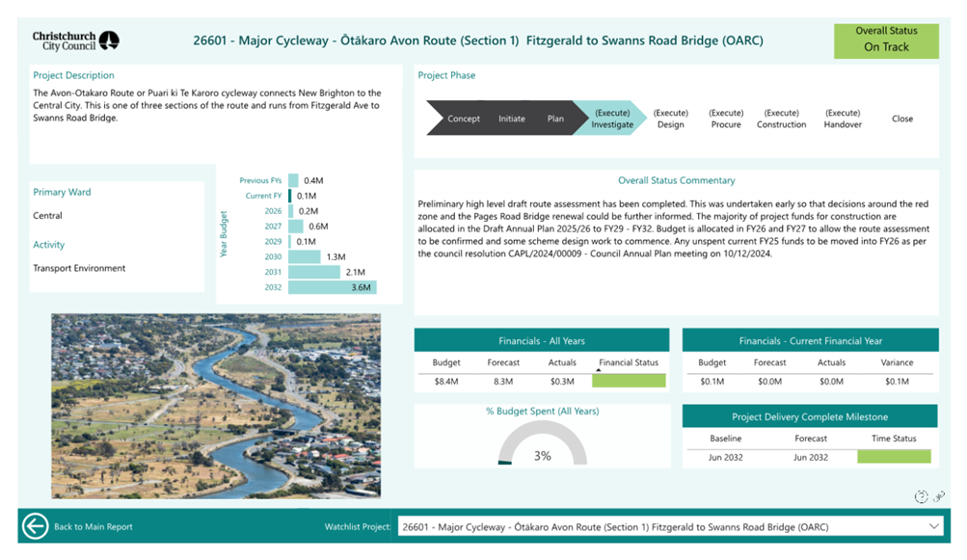
Task: Click the Activity label
Action: pos(49,244)
